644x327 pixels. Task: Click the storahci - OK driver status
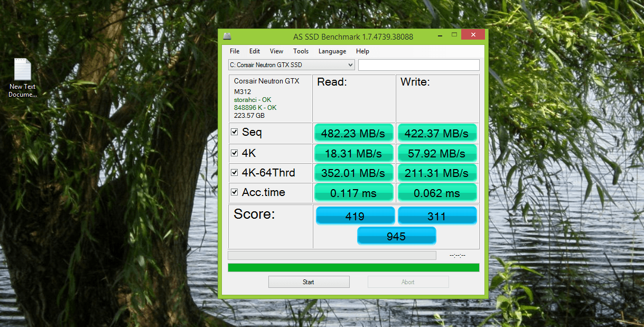[x=253, y=100]
